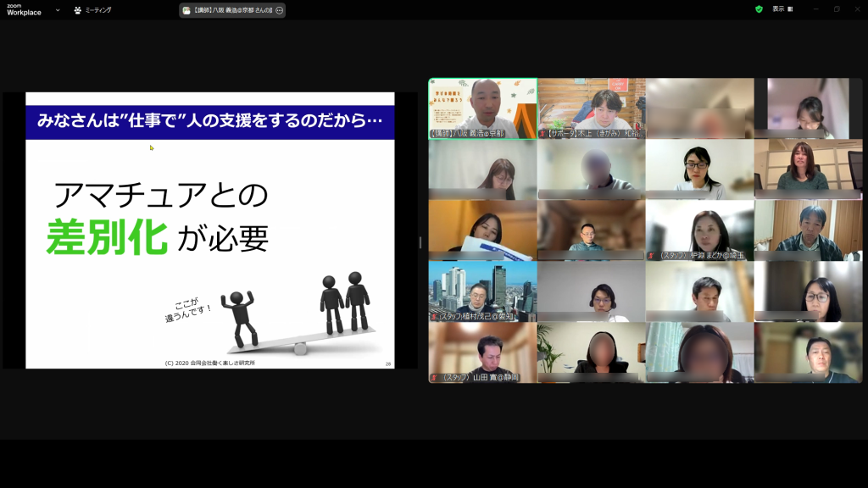Expand the dropdown chevron beside Zoom Workplace
Viewport: 868px width, 488px height.
(58, 10)
